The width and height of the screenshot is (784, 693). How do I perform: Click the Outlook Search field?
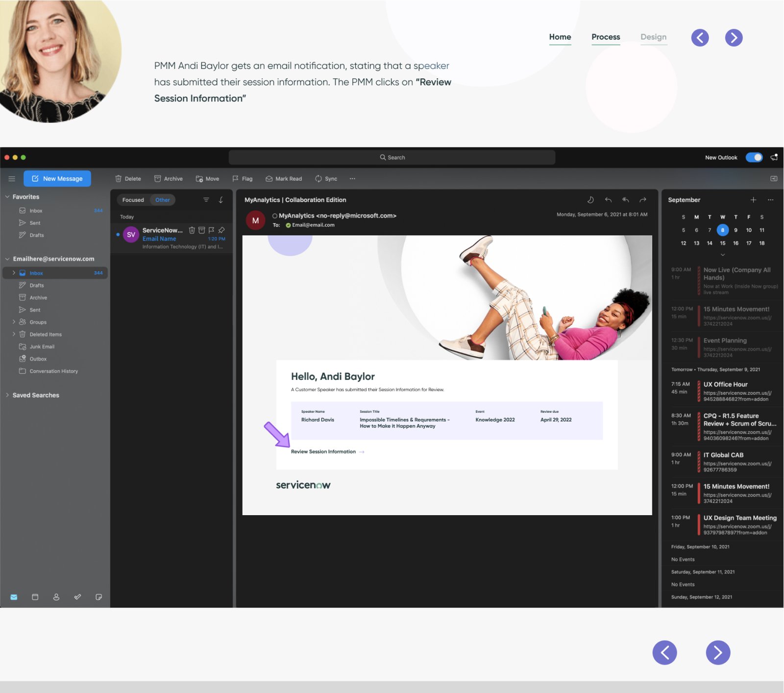point(392,157)
